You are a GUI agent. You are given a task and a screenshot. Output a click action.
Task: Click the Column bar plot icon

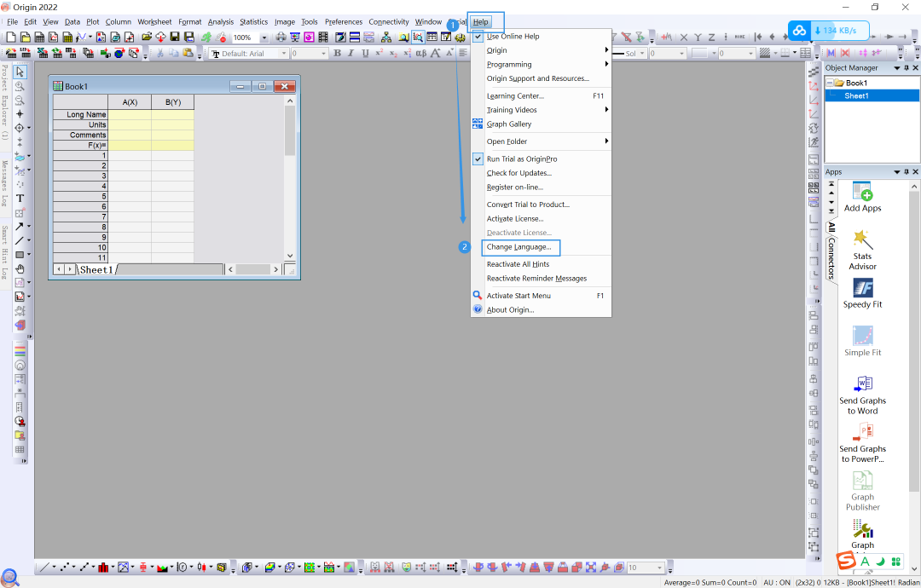pyautogui.click(x=103, y=567)
